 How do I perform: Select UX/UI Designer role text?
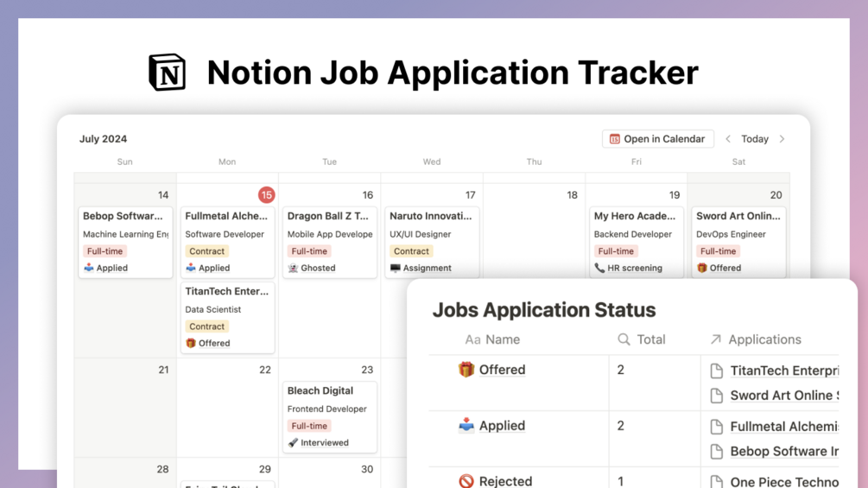pos(420,234)
